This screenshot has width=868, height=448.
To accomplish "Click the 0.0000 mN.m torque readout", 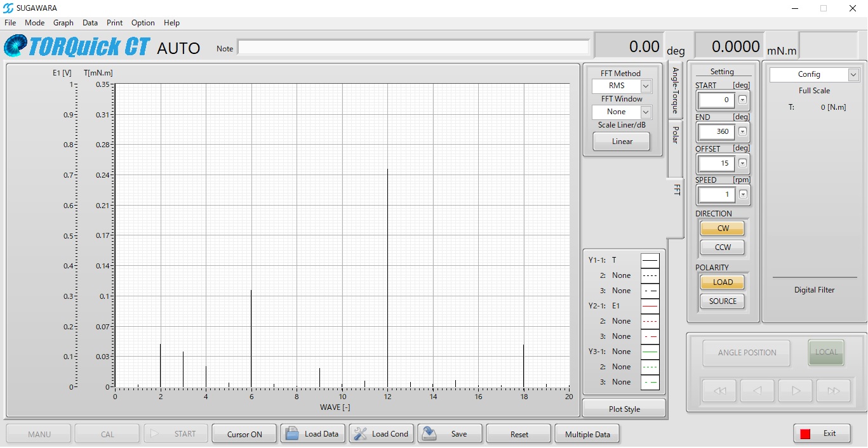I will point(729,46).
